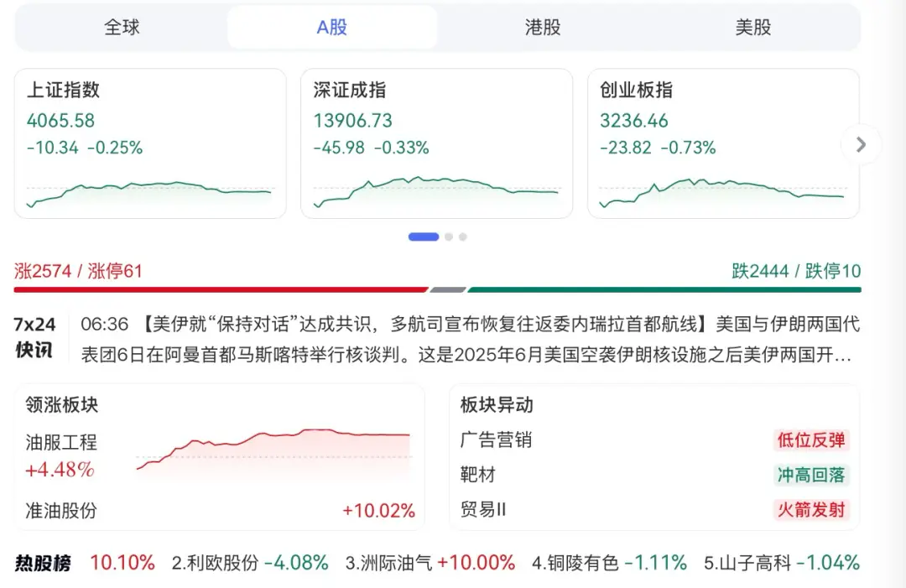Switch to the 港股 tab
This screenshot has width=906, height=588.
coord(542,26)
